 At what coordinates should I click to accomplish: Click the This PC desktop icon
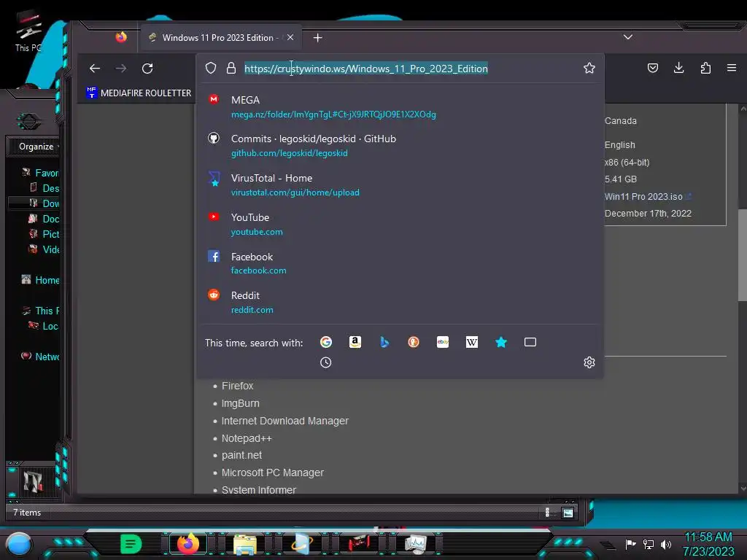click(x=28, y=32)
